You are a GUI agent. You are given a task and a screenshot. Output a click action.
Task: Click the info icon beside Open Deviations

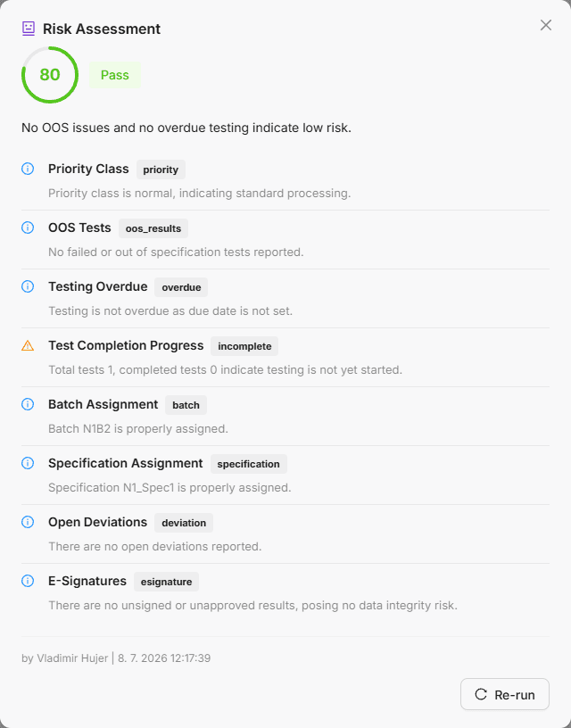(28, 522)
